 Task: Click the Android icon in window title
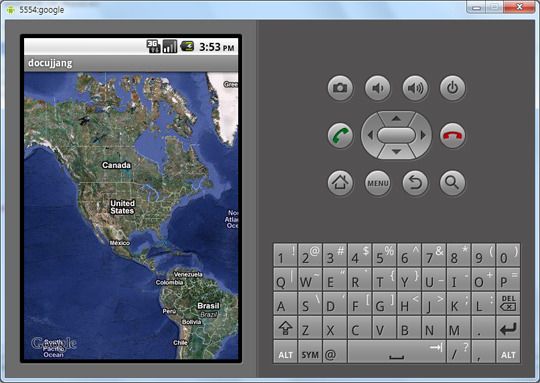click(x=11, y=10)
